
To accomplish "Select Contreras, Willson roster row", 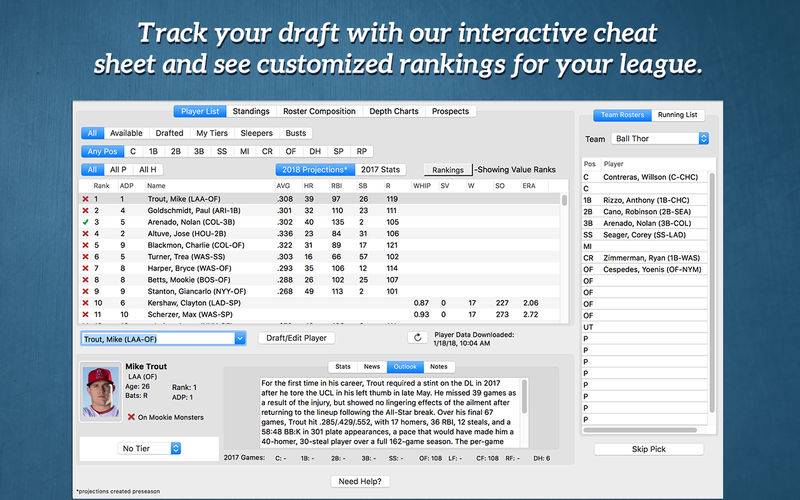I will tap(645, 177).
